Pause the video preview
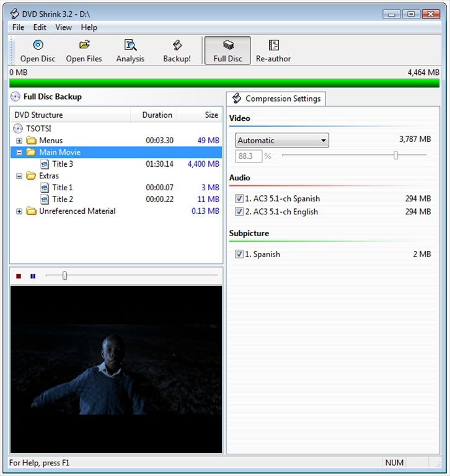Screen dimensions: 450x476 coord(33,276)
